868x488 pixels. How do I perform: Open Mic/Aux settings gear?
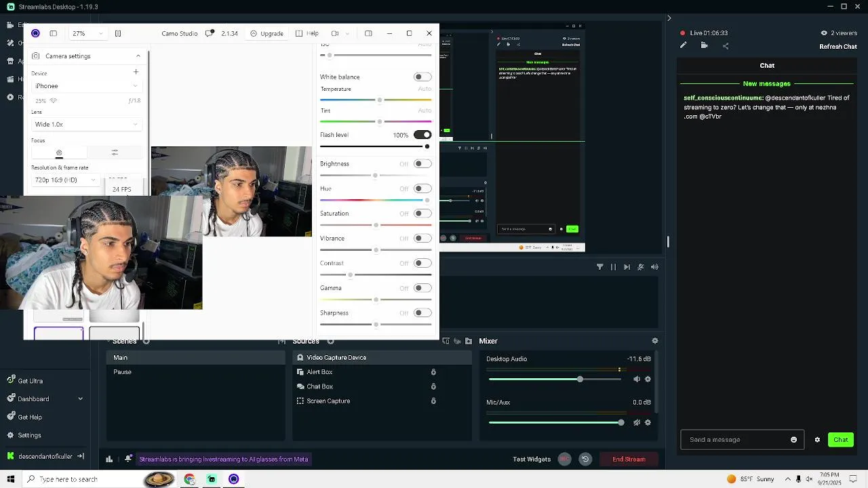click(x=648, y=423)
